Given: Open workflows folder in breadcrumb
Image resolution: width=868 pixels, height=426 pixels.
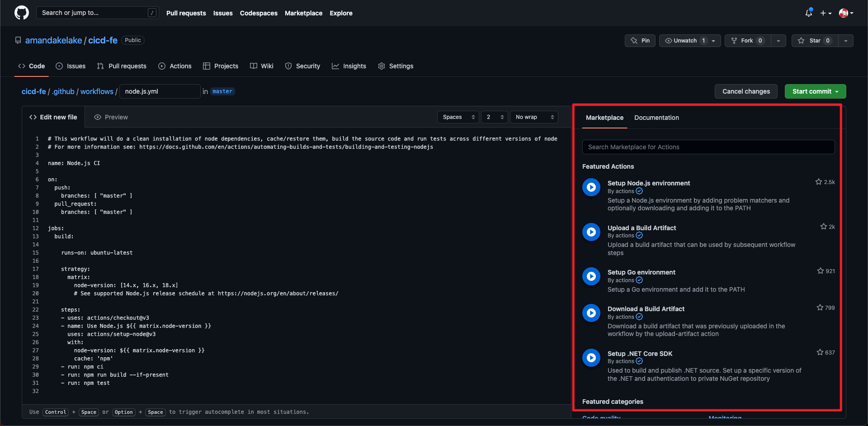Looking at the screenshot, I should point(97,91).
